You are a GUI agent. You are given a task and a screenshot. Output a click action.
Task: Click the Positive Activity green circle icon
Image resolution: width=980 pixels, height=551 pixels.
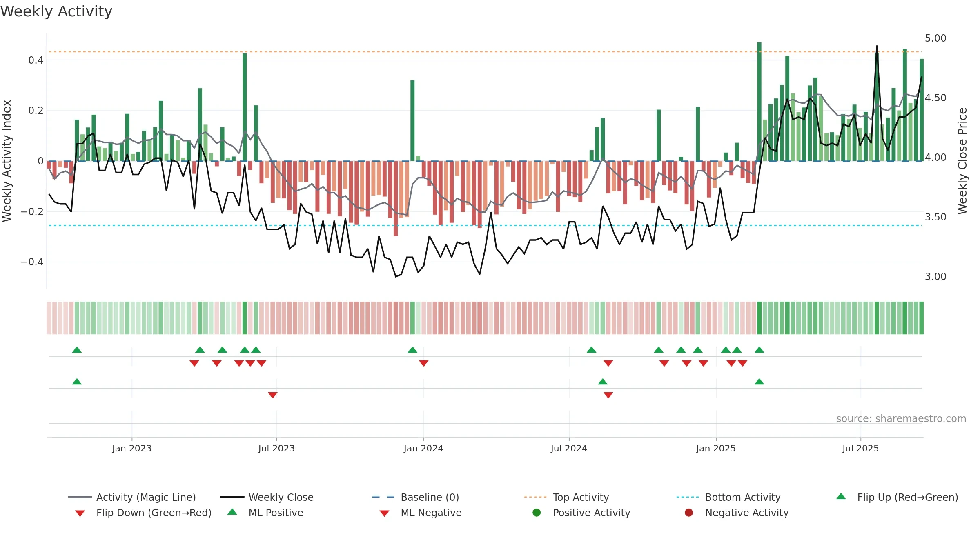(x=537, y=512)
